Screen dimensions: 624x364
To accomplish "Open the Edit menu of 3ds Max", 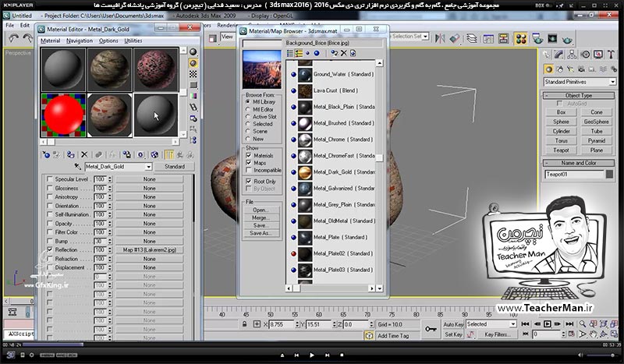I will [x=25, y=25].
